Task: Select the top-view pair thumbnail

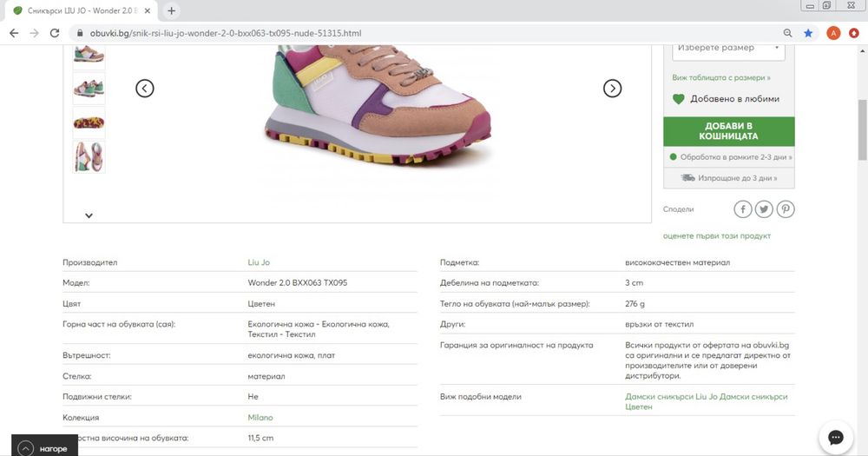Action: pos(89,157)
